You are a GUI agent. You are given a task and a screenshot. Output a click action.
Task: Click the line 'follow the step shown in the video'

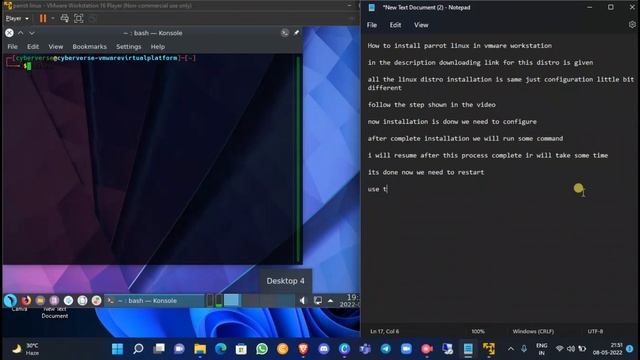431,104
